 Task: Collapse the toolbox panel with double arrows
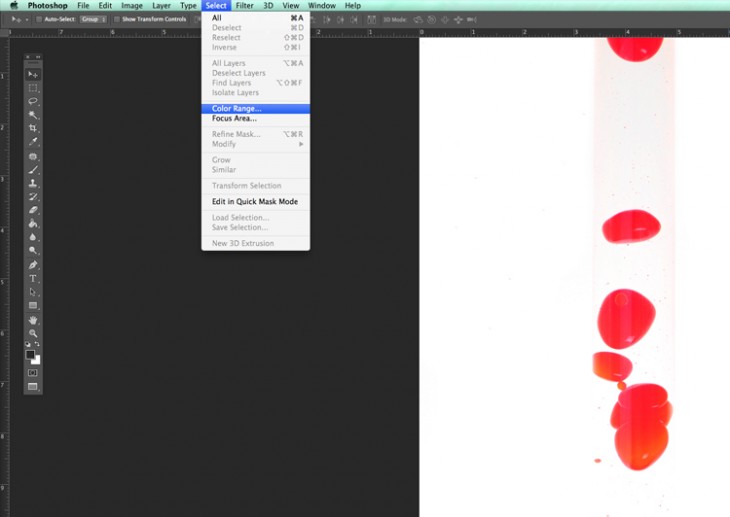point(38,57)
